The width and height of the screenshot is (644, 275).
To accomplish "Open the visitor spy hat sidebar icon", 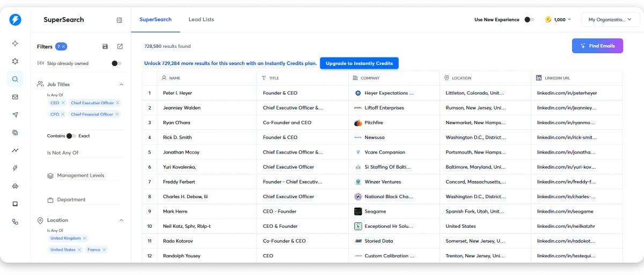I will pos(15,186).
